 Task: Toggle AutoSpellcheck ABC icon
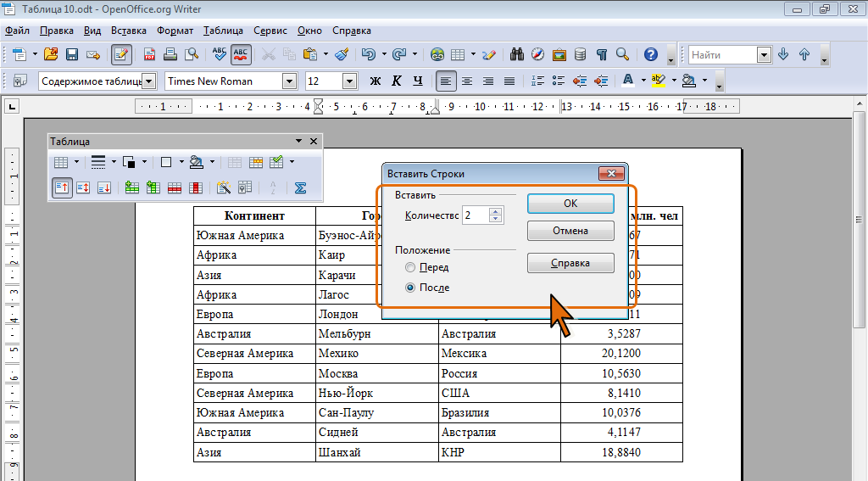pyautogui.click(x=241, y=54)
